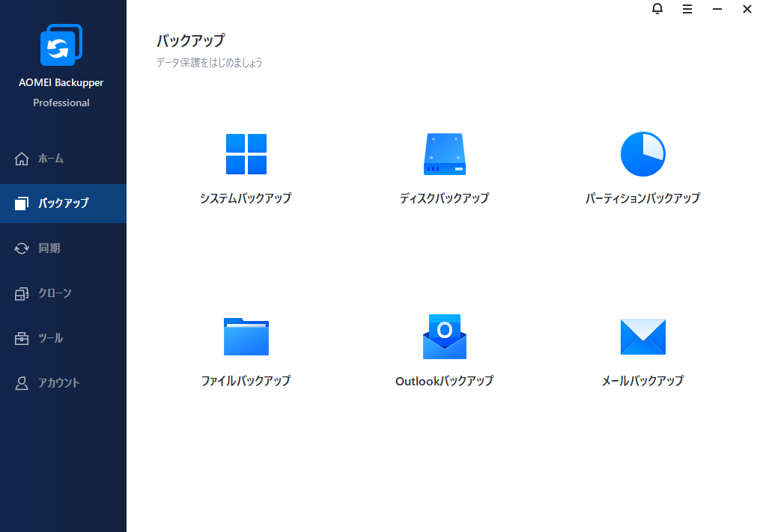757x532 pixels.
Task: Click the Professional edition text
Action: click(61, 103)
